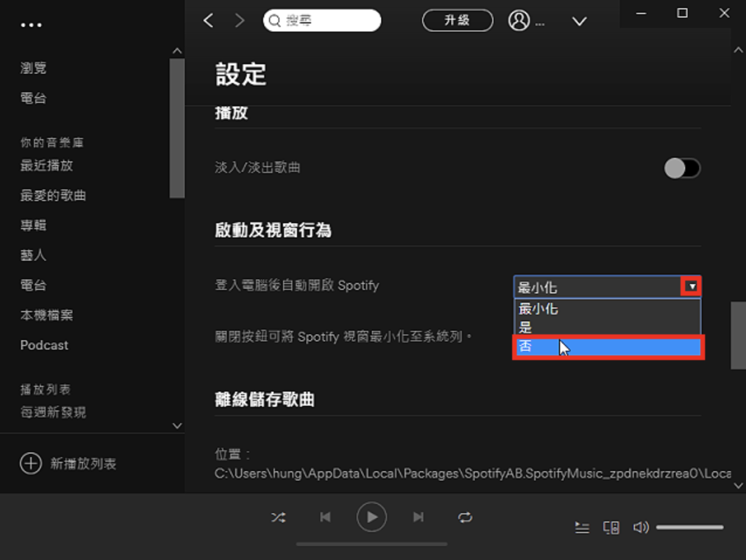Skip to the previous track
Image resolution: width=746 pixels, height=560 pixels.
point(325,517)
